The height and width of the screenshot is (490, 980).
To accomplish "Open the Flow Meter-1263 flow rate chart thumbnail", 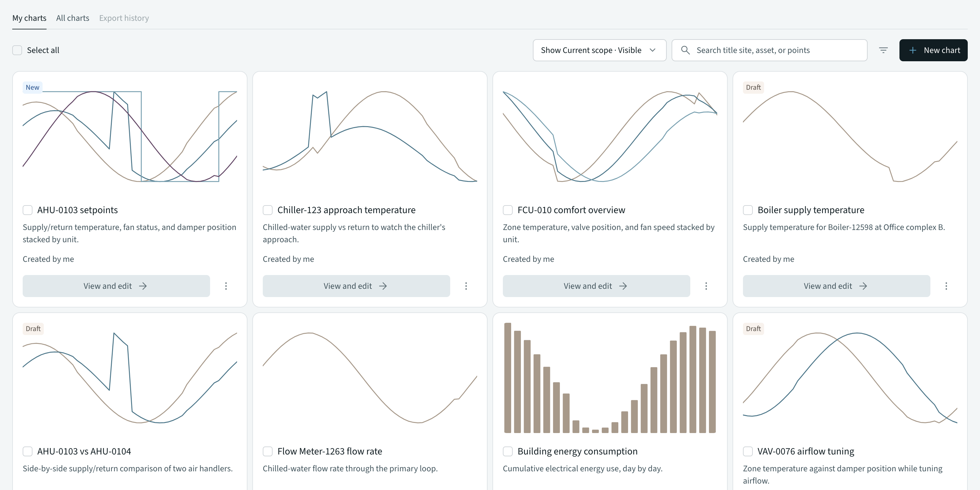I will click(x=370, y=377).
